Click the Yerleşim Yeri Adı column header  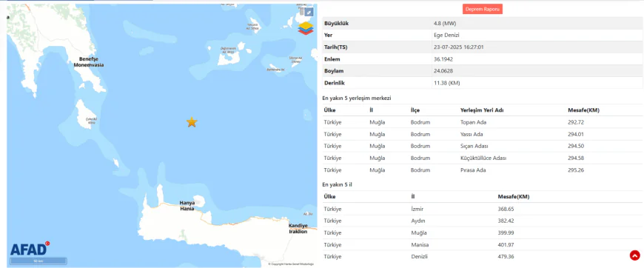pyautogui.click(x=482, y=110)
